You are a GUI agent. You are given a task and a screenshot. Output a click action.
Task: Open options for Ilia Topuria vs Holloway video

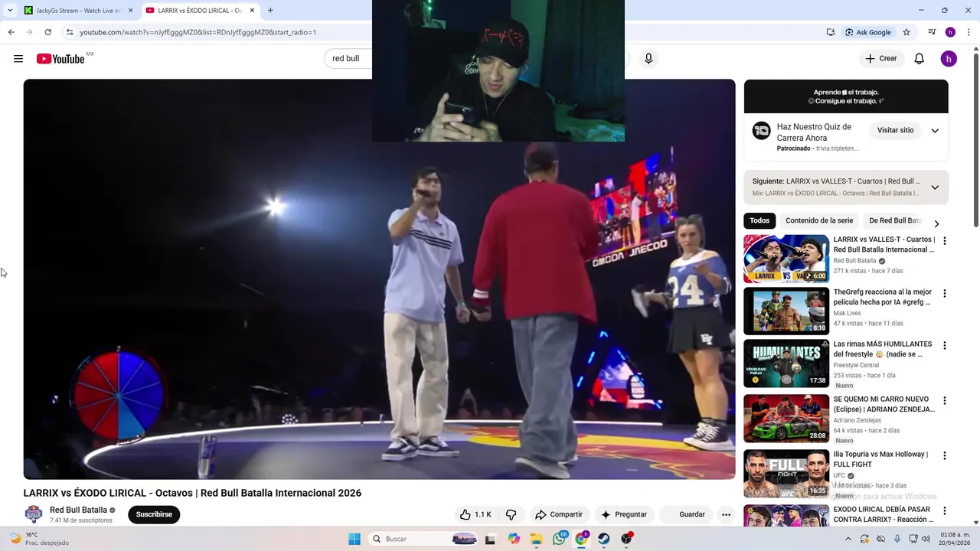pyautogui.click(x=944, y=455)
